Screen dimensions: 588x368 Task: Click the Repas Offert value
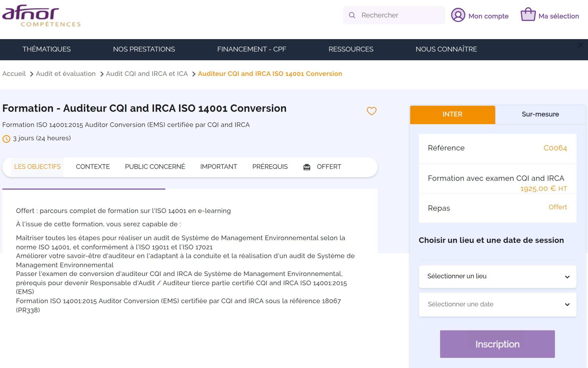(558, 207)
